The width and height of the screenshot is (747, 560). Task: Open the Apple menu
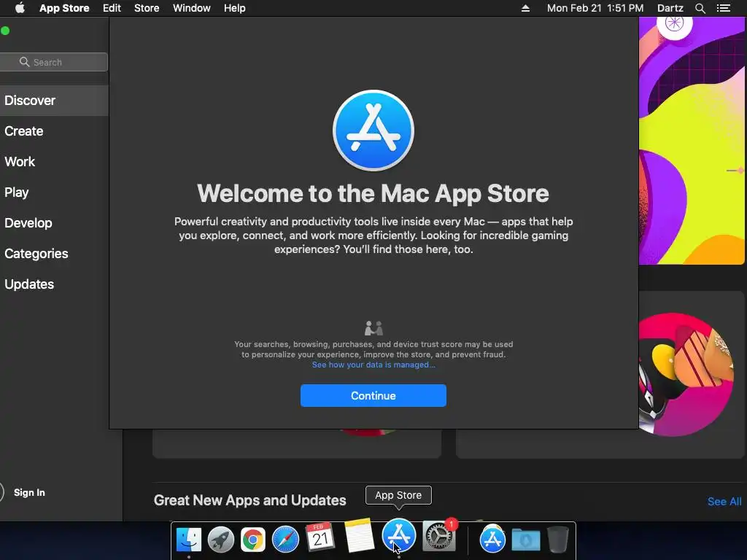coord(20,8)
